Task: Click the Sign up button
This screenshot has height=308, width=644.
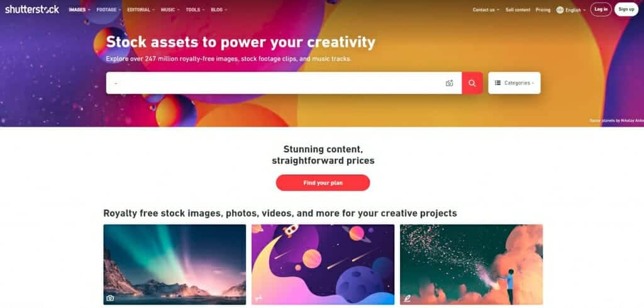Action: click(x=626, y=9)
